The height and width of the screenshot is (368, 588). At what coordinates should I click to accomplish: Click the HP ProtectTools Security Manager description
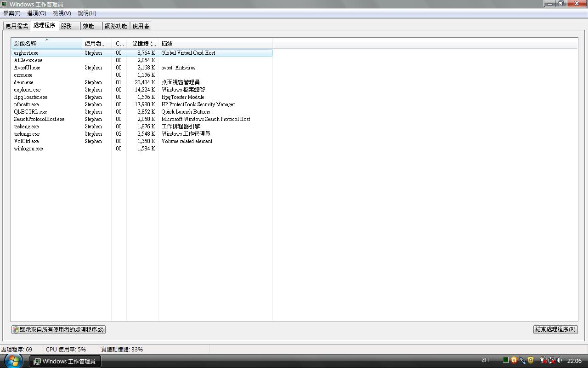point(198,104)
